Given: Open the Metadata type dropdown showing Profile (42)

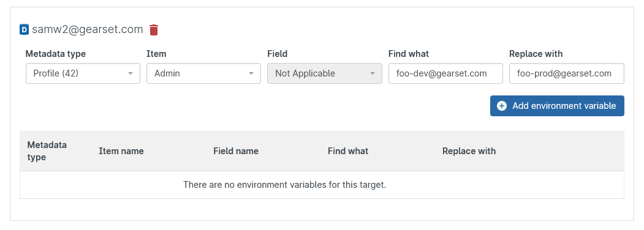Looking at the screenshot, I should coord(83,73).
